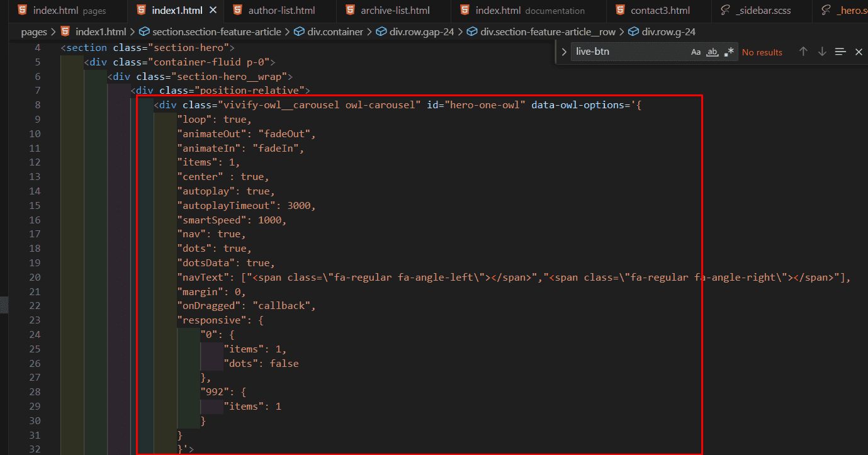Select the index1.html tab
The image size is (868, 455).
click(x=176, y=10)
